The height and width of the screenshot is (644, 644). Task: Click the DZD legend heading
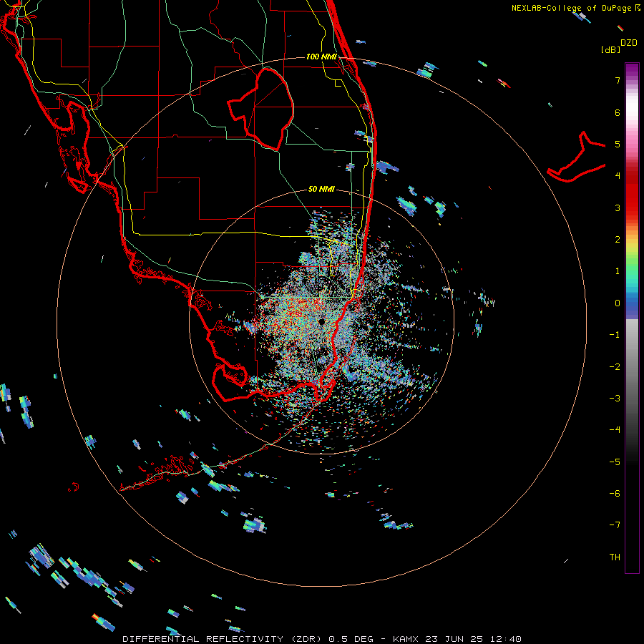[629, 43]
